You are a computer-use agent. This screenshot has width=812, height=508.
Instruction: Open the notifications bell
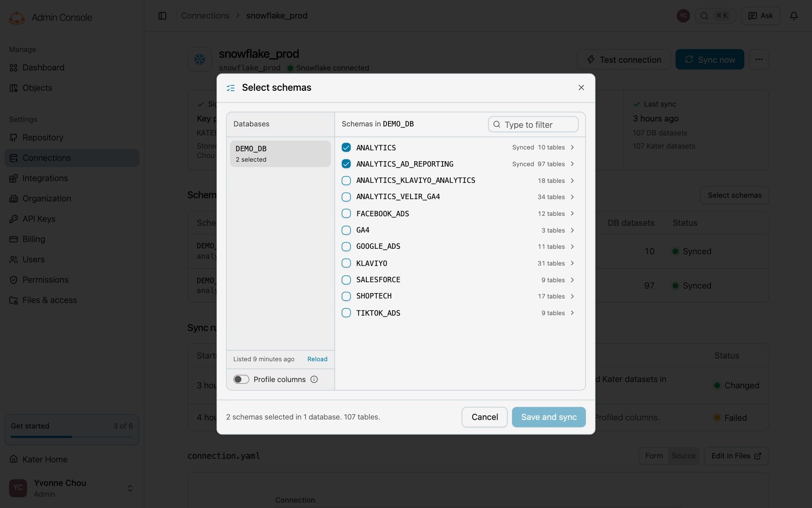click(x=794, y=16)
